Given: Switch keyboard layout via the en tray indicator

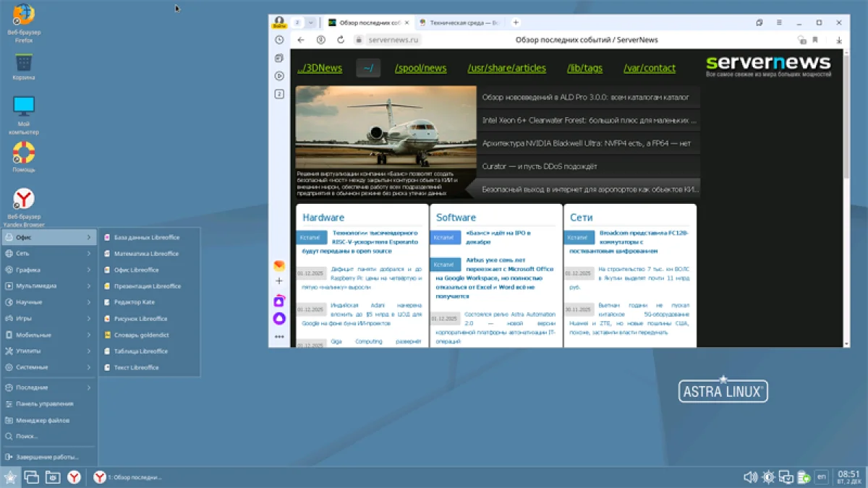Looking at the screenshot, I should pyautogui.click(x=822, y=477).
